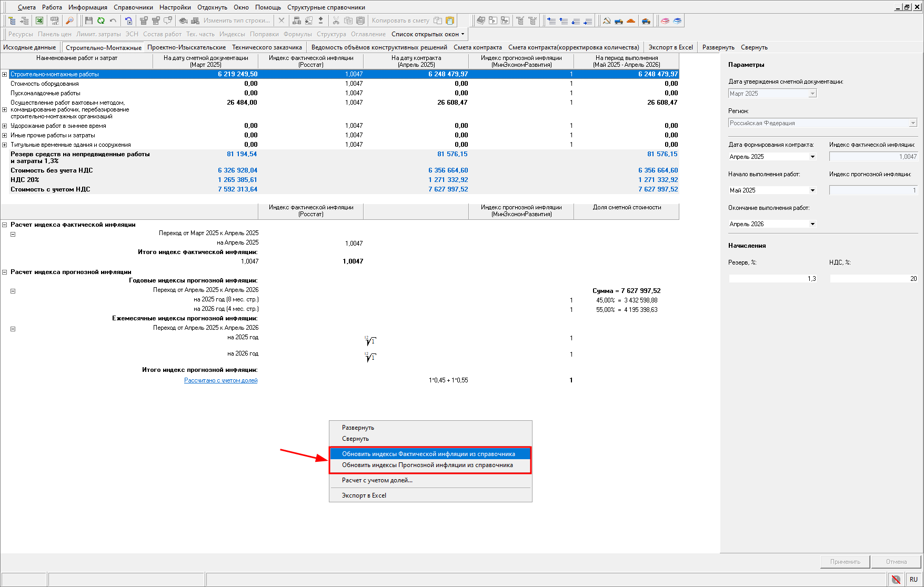Click the Резерв % input field
The width and height of the screenshot is (924, 587).
pos(772,279)
